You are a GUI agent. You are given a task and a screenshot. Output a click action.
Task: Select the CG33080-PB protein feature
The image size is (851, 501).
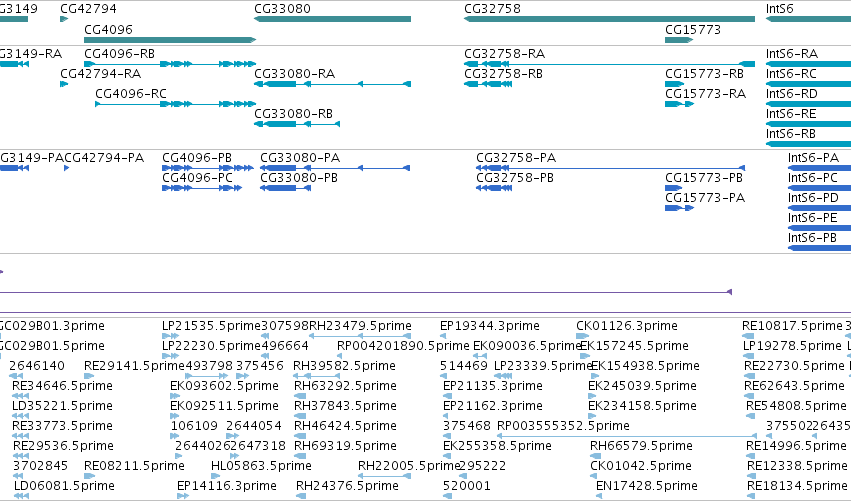click(285, 188)
